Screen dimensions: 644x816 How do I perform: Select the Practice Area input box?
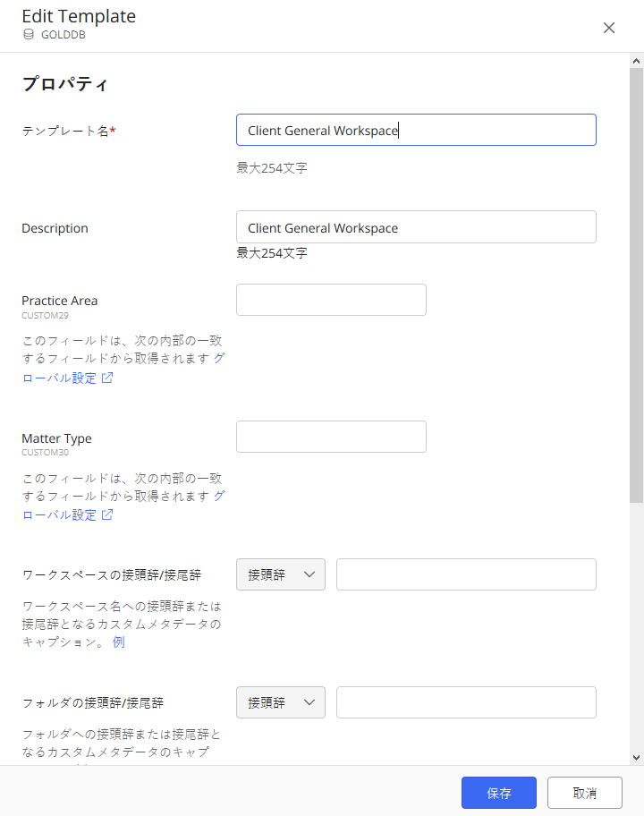pos(331,300)
